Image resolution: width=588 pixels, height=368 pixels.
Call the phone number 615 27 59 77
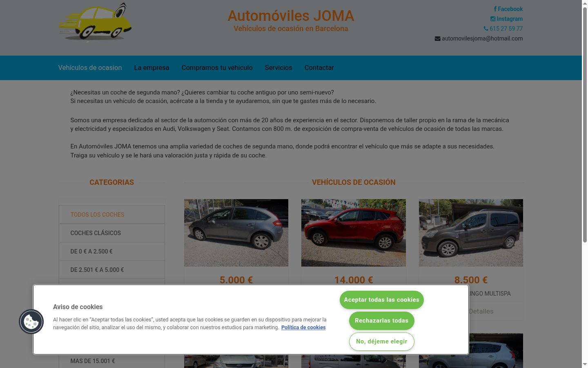pyautogui.click(x=503, y=29)
